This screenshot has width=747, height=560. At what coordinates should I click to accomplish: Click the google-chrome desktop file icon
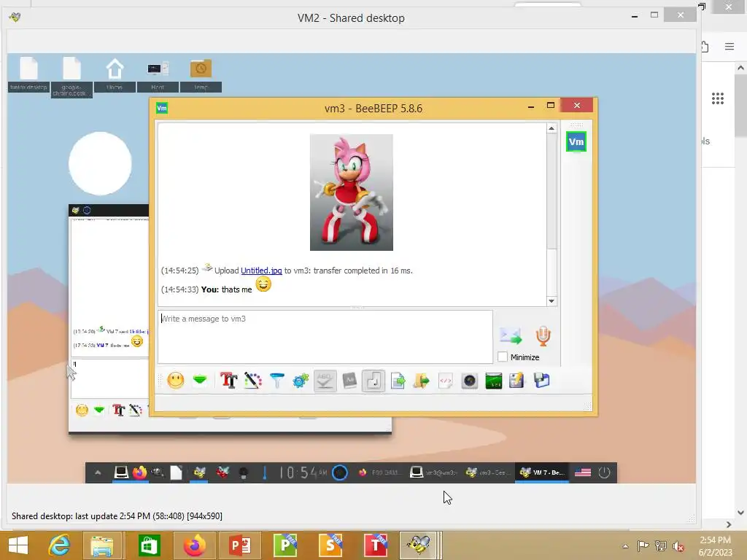pyautogui.click(x=71, y=76)
